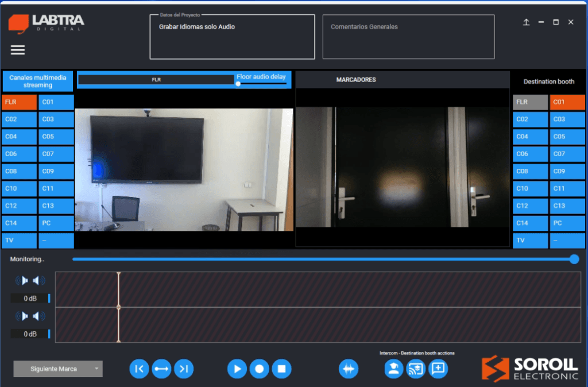Select FLR in Destination booth
Viewport: 588px width, 387px height.
coord(530,102)
